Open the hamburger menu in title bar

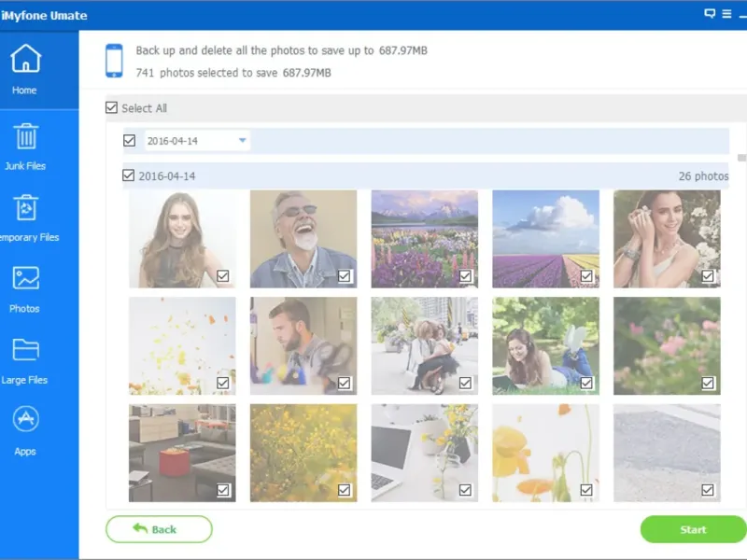pyautogui.click(x=726, y=14)
